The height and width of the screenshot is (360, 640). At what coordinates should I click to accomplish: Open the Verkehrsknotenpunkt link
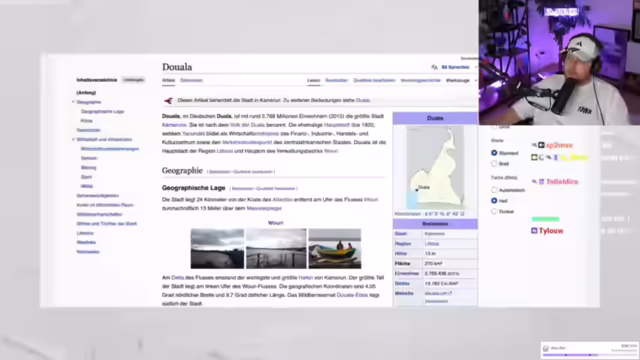[x=247, y=142]
